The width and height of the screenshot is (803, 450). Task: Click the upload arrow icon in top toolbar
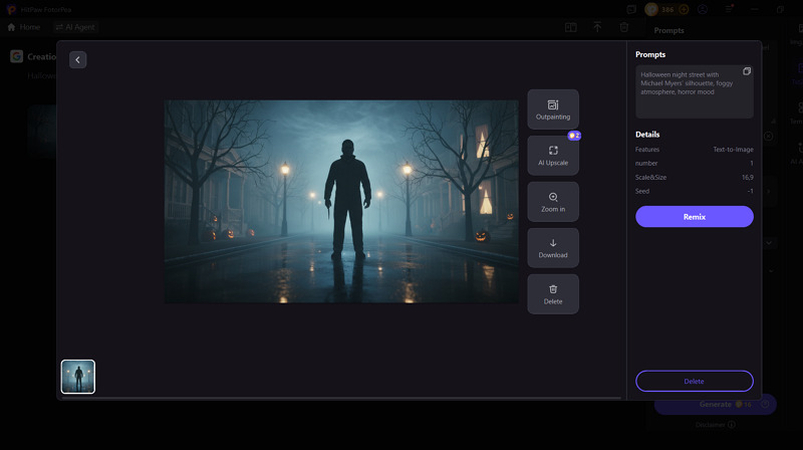tap(597, 27)
